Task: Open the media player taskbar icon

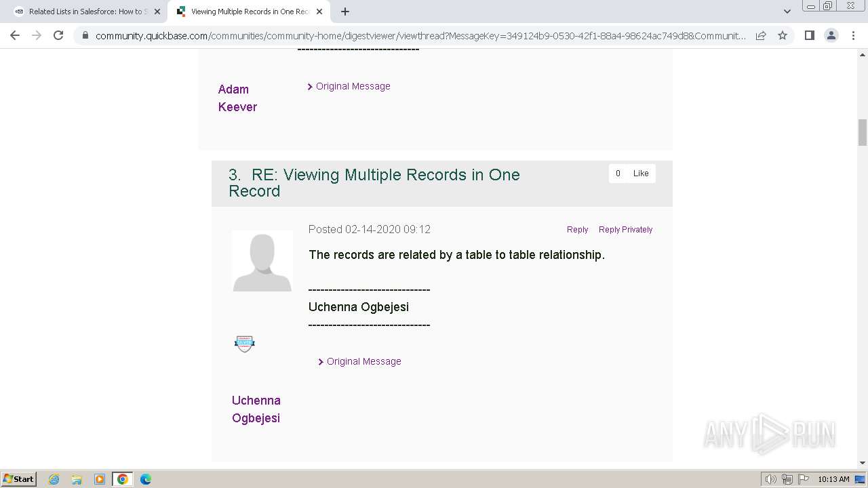Action: [x=100, y=479]
